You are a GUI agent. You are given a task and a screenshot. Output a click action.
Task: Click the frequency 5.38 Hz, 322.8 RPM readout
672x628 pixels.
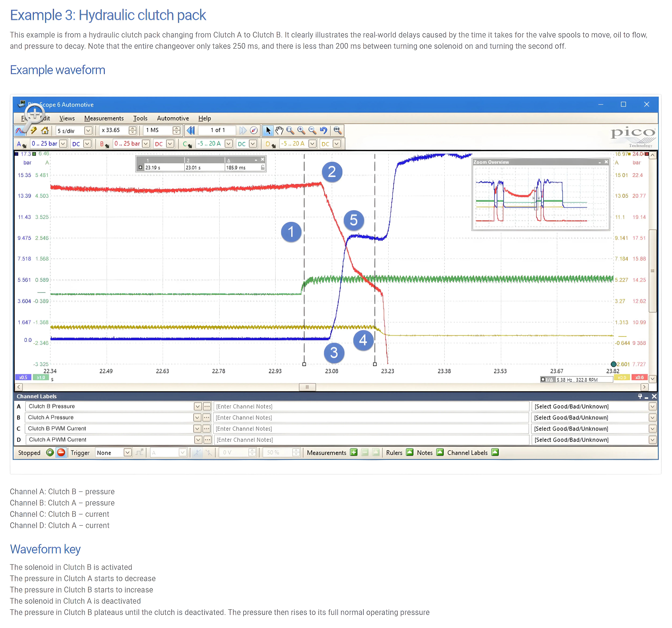[x=577, y=380]
